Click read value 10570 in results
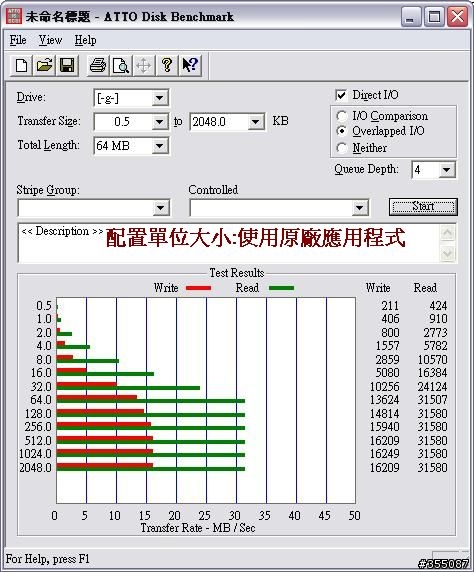 coord(432,360)
